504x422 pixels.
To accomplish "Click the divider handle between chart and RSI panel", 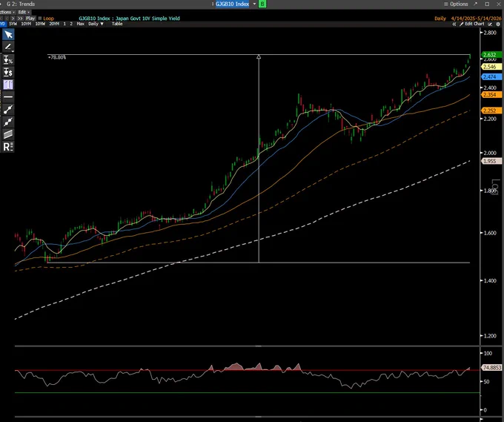I will [259, 346].
